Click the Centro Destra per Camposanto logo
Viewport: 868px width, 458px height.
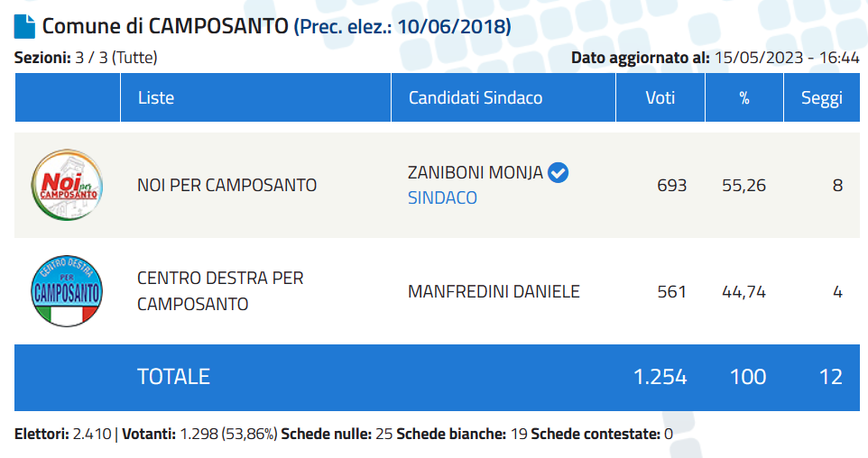(67, 291)
